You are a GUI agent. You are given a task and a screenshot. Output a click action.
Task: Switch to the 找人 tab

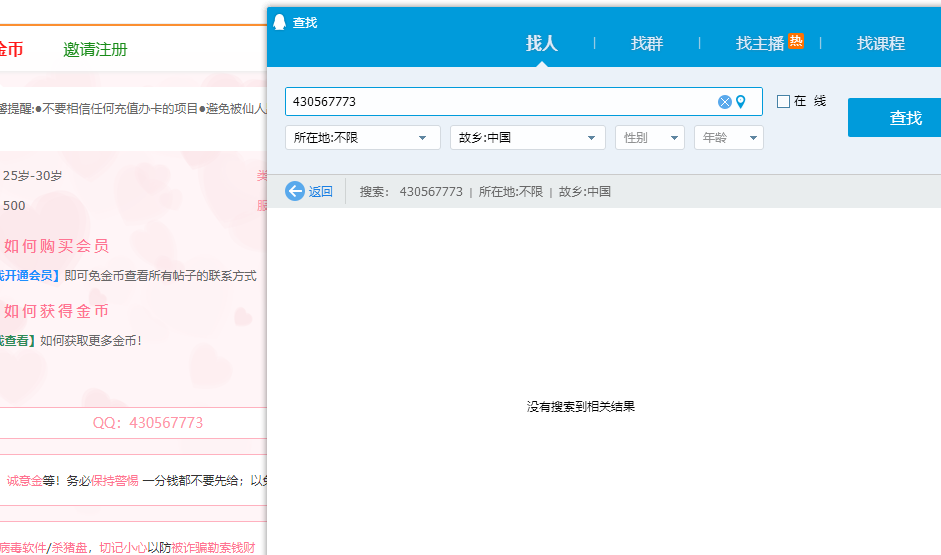(x=541, y=43)
